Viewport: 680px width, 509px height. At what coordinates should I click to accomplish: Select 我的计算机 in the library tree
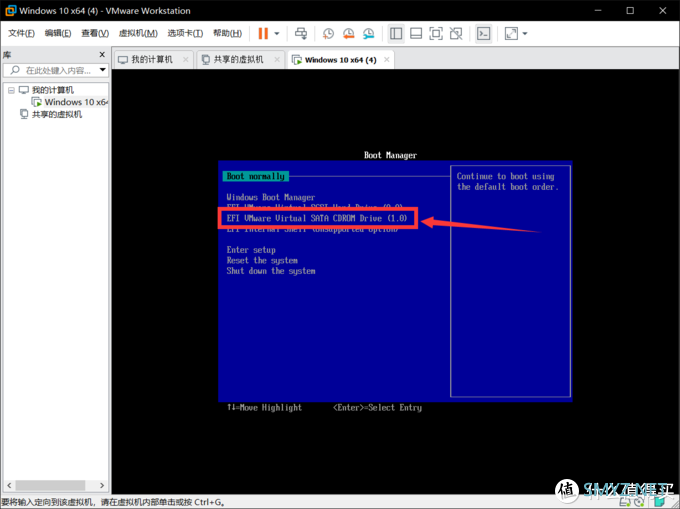52,90
